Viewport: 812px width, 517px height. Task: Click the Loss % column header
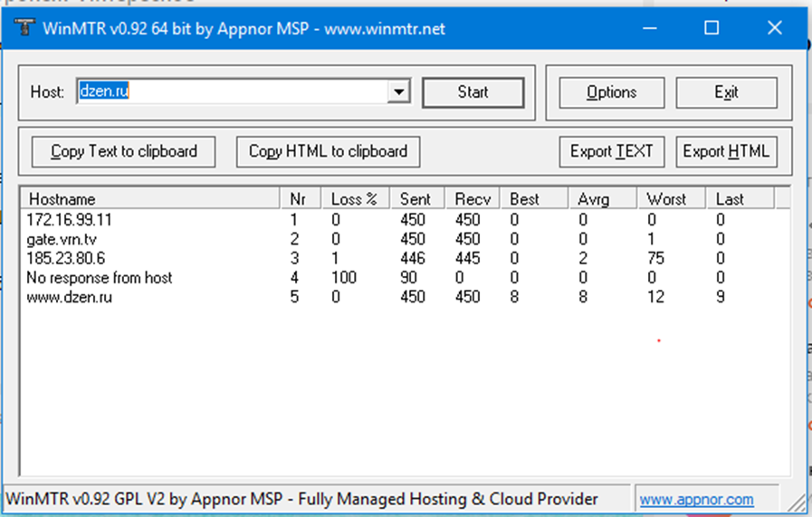(x=356, y=199)
